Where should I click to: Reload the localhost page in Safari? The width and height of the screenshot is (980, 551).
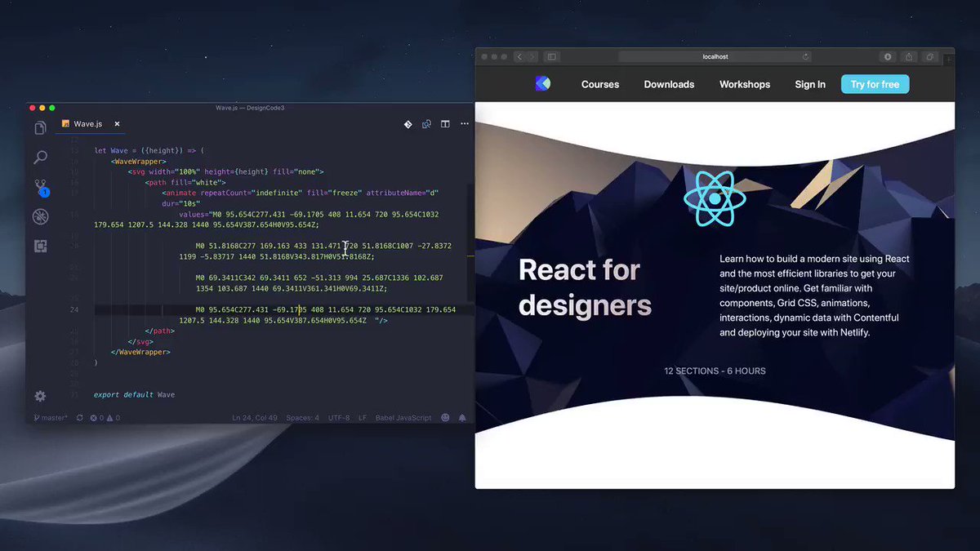tap(805, 56)
